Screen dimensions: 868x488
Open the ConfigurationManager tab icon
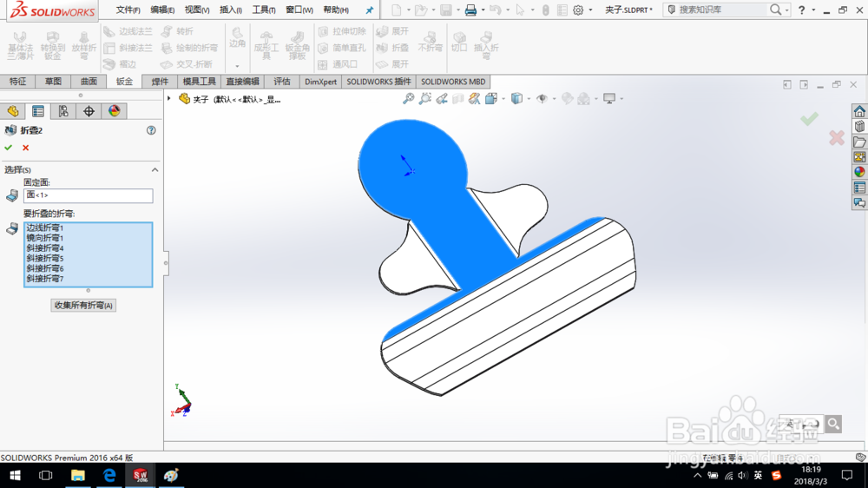(x=63, y=111)
